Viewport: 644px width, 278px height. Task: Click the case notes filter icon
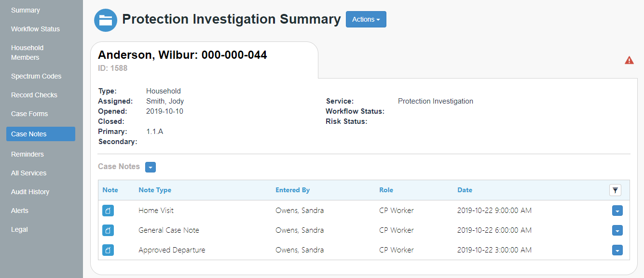pos(615,190)
